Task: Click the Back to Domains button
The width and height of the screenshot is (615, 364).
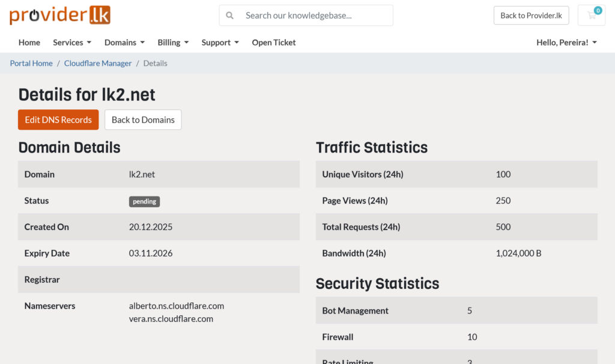Action: [x=142, y=120]
